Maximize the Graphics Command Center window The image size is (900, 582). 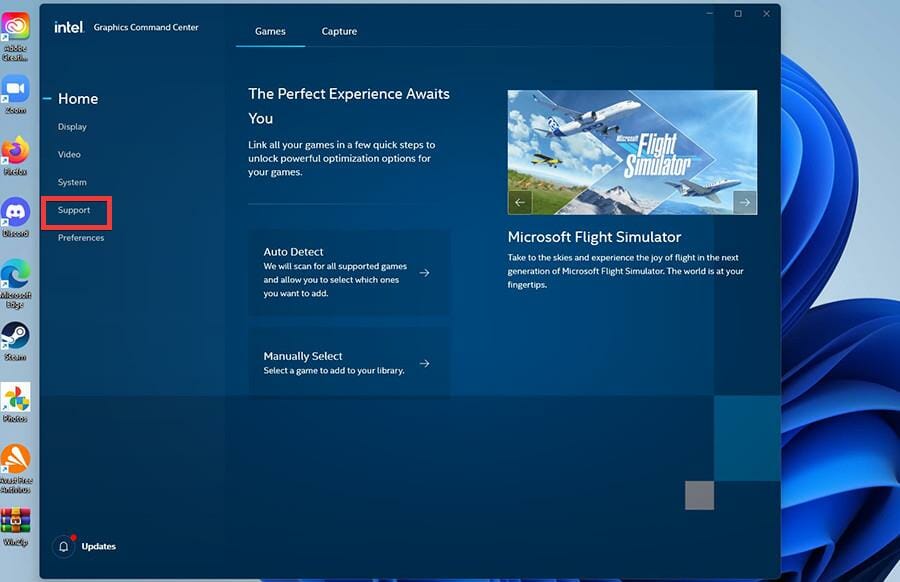738,14
